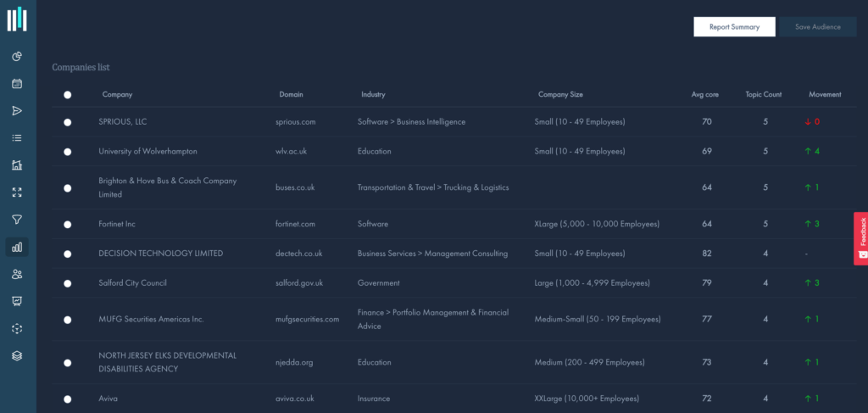Click the Government industry cell
The height and width of the screenshot is (413, 868).
pos(379,283)
